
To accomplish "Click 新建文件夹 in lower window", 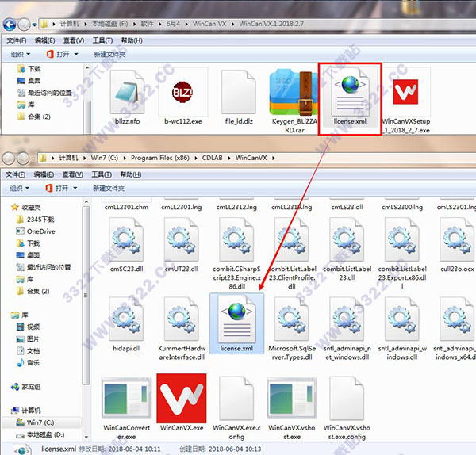I will pyautogui.click(x=109, y=189).
